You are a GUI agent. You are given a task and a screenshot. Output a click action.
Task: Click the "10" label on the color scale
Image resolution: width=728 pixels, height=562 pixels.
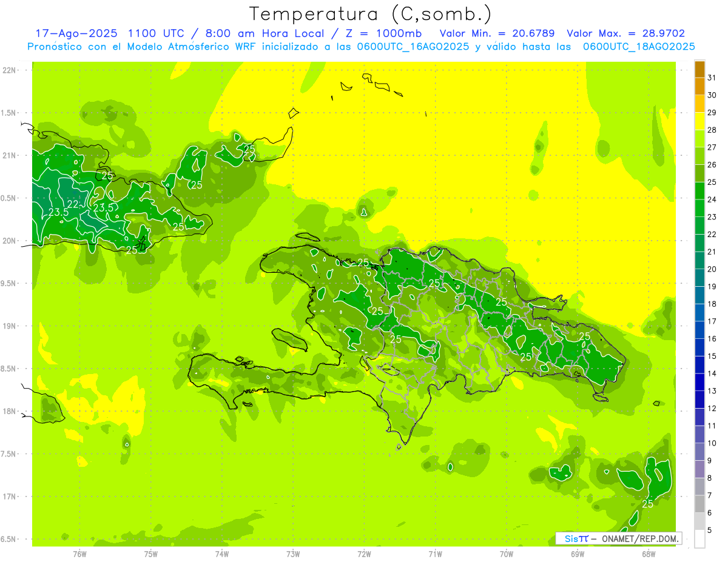click(x=712, y=443)
